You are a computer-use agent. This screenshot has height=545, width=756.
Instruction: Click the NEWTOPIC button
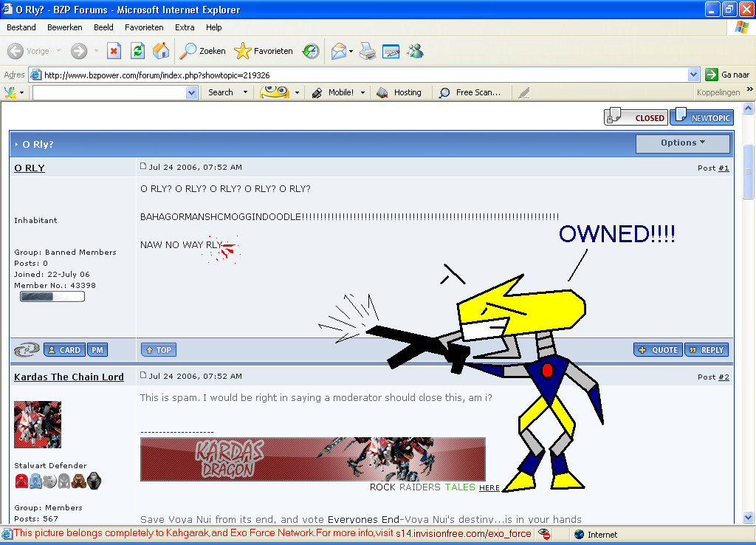pos(701,117)
